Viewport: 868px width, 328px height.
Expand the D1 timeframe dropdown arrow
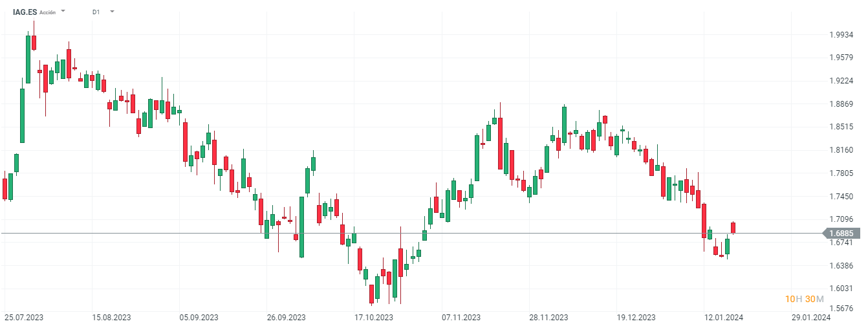[x=112, y=12]
